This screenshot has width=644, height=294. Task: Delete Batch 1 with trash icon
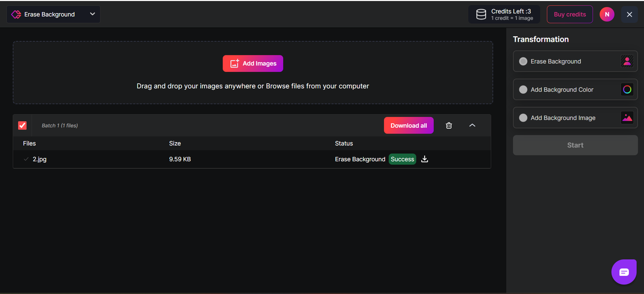(x=449, y=125)
